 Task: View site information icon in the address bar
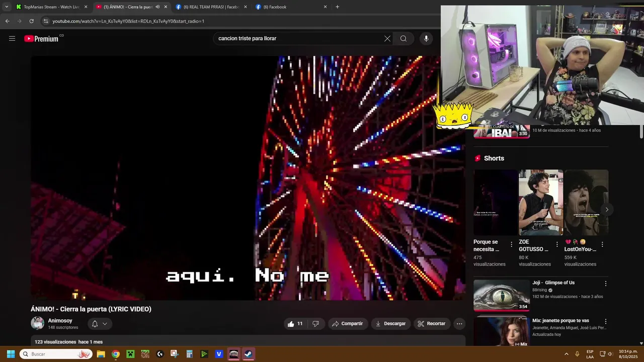tap(46, 21)
